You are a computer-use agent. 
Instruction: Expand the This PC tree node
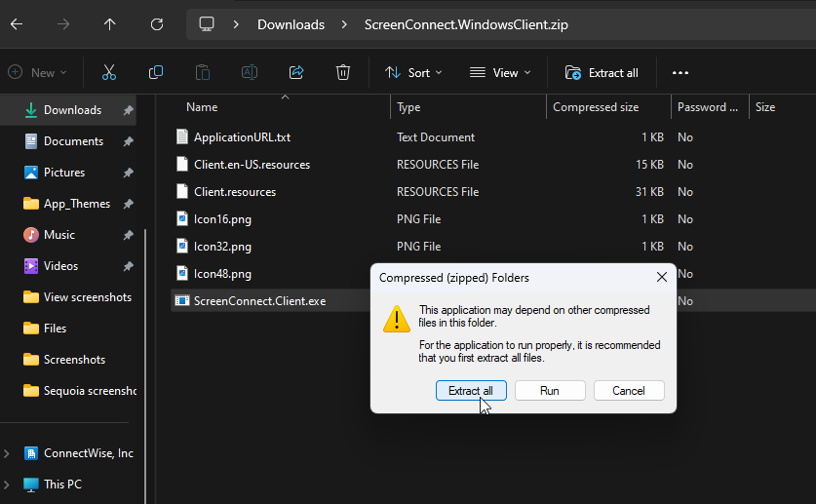click(8, 485)
